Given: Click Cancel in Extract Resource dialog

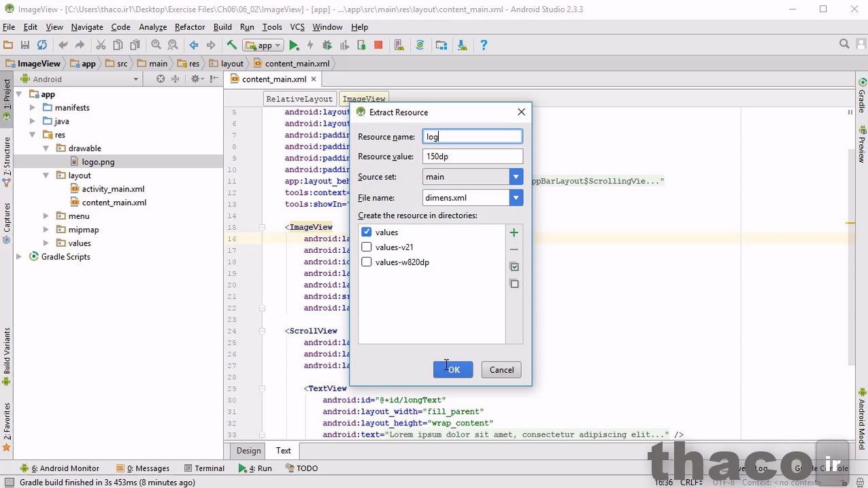Looking at the screenshot, I should click(501, 370).
